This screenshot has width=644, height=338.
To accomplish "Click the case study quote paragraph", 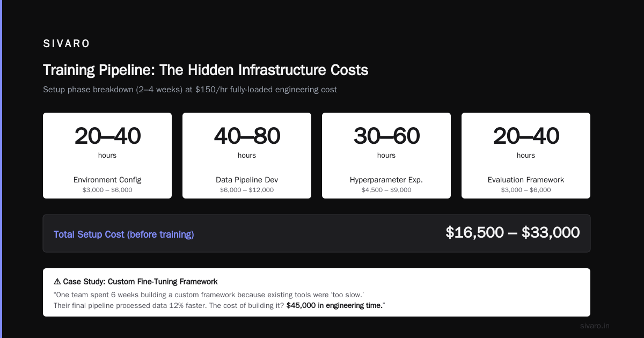I will click(219, 300).
